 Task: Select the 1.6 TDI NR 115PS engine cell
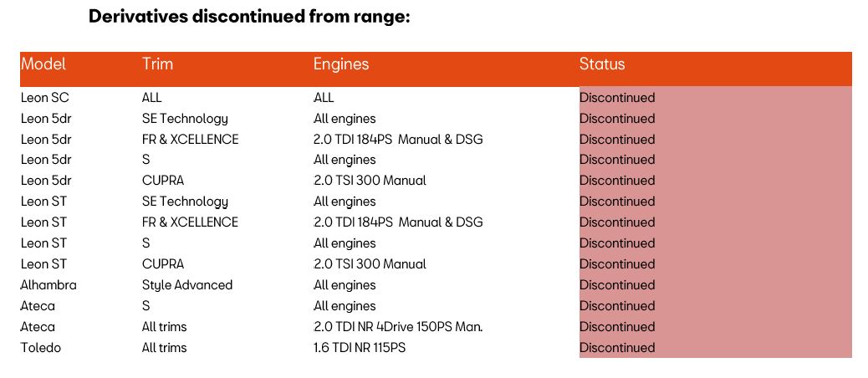(x=360, y=348)
